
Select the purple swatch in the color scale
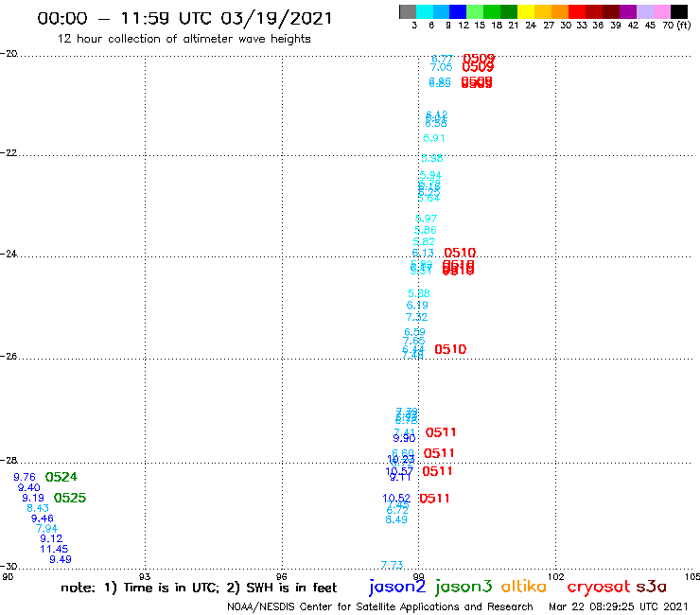(x=628, y=11)
